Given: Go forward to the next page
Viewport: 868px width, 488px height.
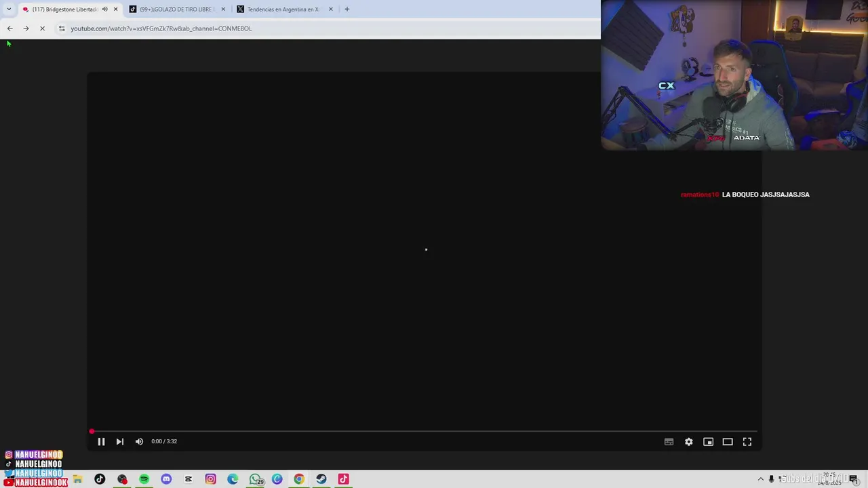Looking at the screenshot, I should 26,28.
